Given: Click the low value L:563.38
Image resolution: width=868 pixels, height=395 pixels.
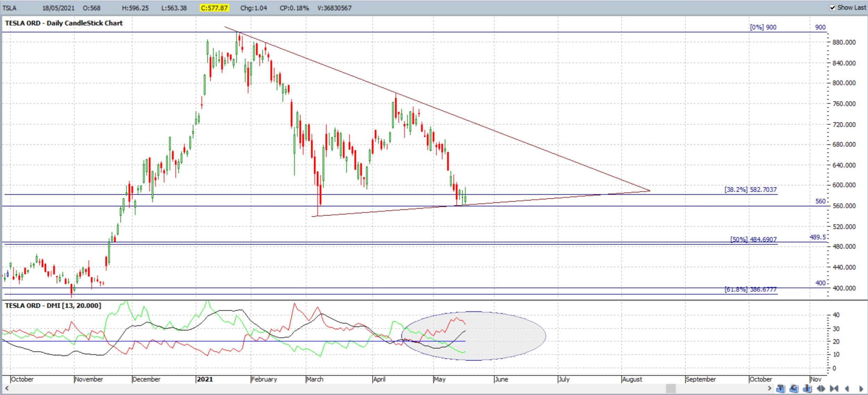Looking at the screenshot, I should pos(174,8).
